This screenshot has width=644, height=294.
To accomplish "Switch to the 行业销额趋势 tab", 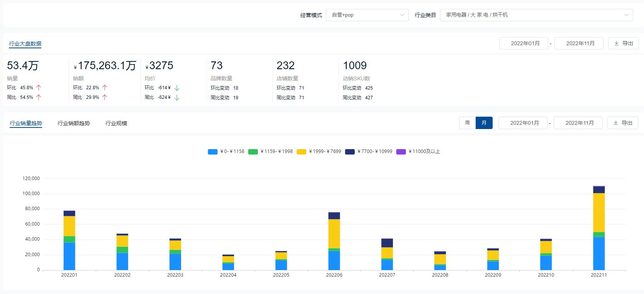I will [74, 123].
